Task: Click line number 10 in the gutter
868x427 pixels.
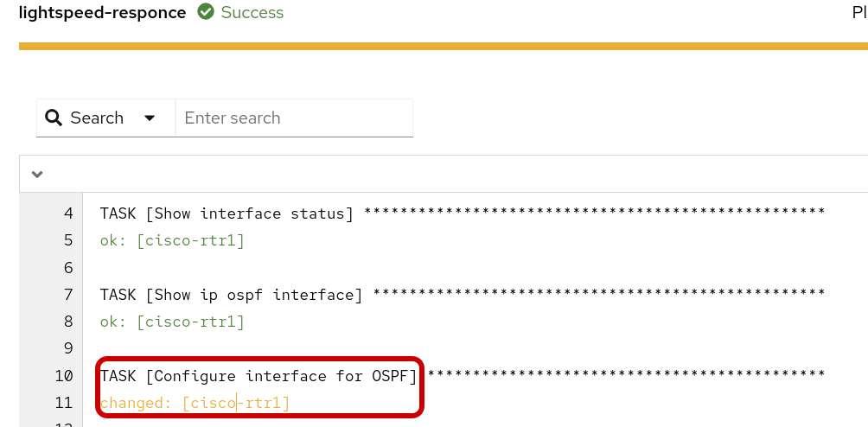Action: coord(64,376)
